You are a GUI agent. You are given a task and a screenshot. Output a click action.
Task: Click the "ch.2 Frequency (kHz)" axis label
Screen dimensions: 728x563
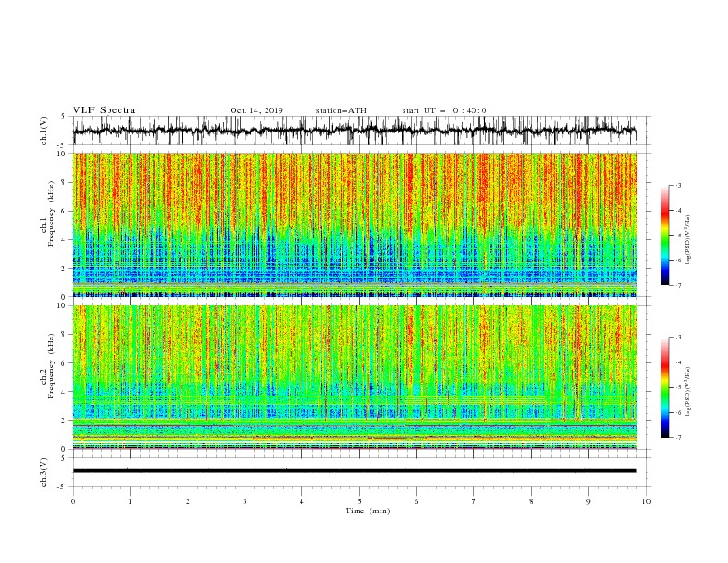click(48, 366)
